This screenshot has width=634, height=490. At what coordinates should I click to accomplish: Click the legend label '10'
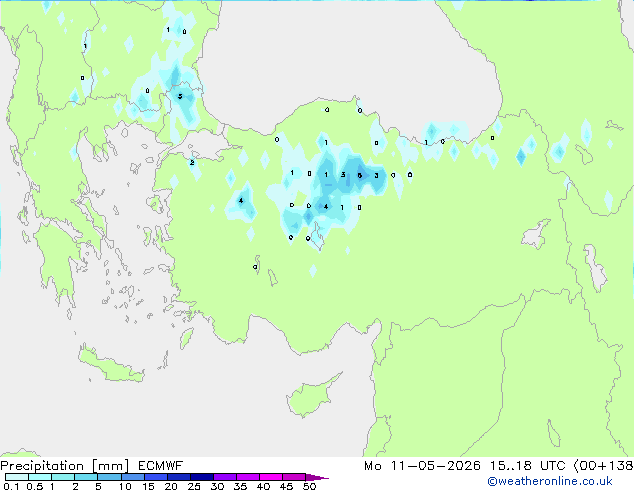(x=125, y=486)
